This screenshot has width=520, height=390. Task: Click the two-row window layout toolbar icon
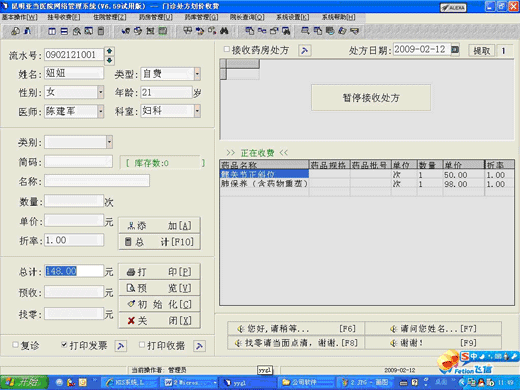click(64, 31)
